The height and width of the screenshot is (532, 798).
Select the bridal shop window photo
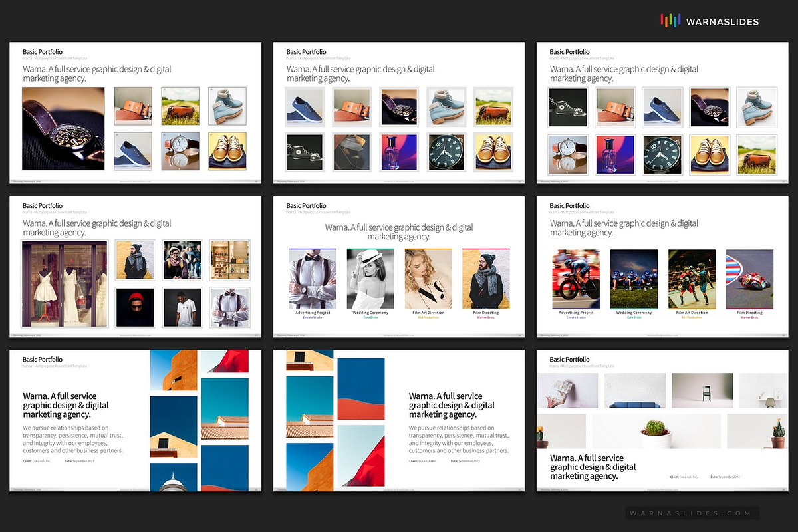[64, 284]
